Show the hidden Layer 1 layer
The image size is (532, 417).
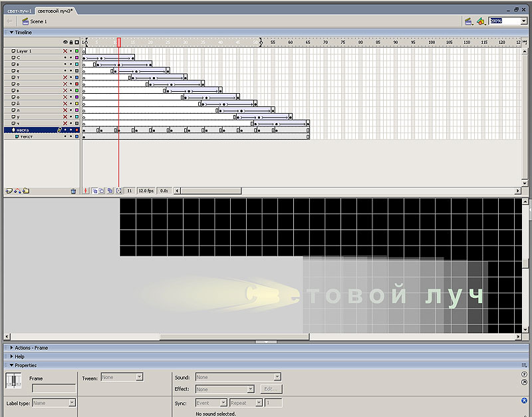pos(65,51)
